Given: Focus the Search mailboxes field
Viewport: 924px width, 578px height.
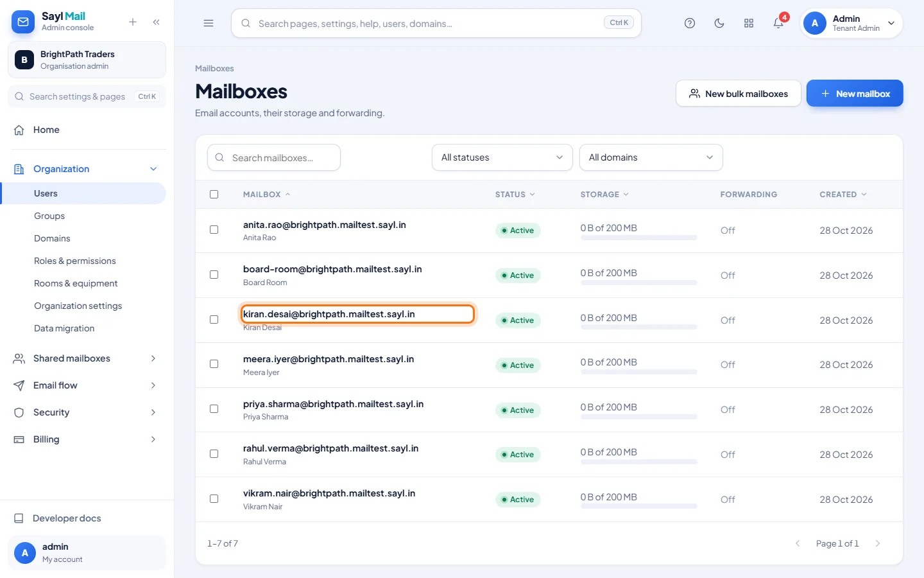Looking at the screenshot, I should click(274, 157).
